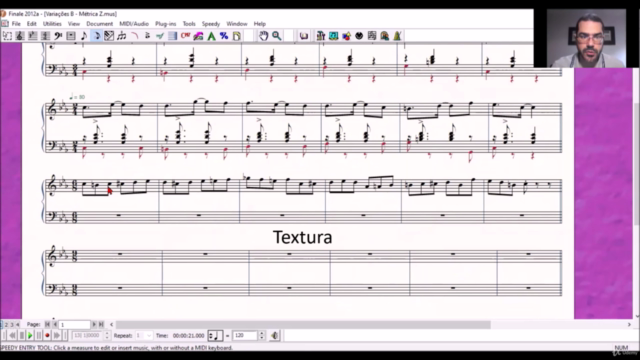Open the Plug-ins menu

165,24
